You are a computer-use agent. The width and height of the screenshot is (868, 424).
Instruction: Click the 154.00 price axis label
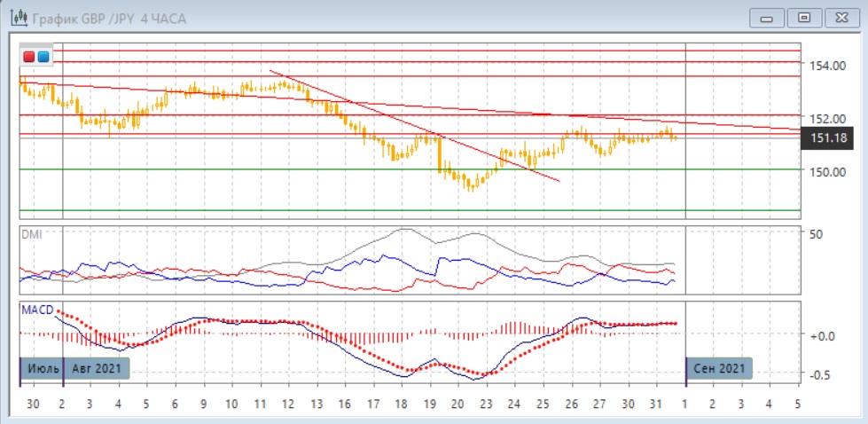(x=825, y=66)
